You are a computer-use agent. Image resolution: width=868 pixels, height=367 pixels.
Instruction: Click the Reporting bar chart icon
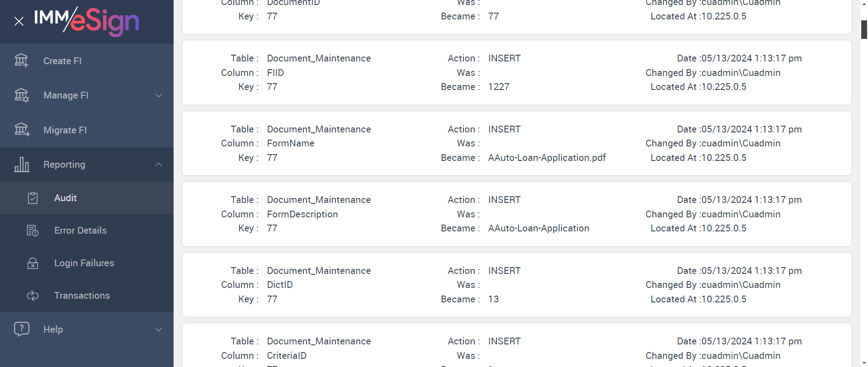(x=21, y=165)
